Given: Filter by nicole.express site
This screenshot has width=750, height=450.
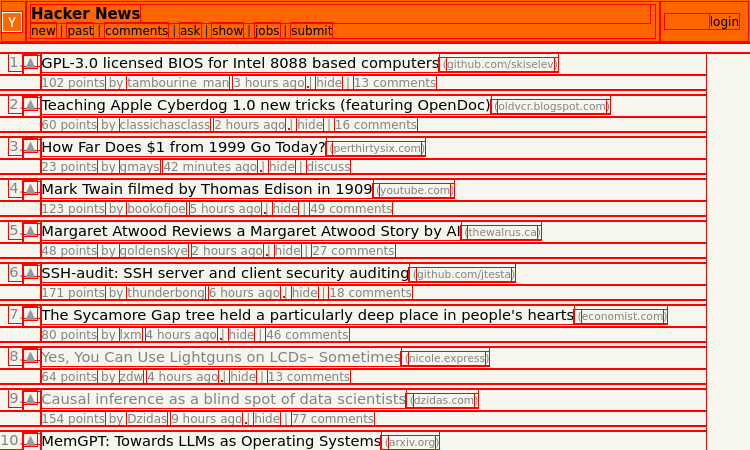Looking at the screenshot, I should [446, 359].
